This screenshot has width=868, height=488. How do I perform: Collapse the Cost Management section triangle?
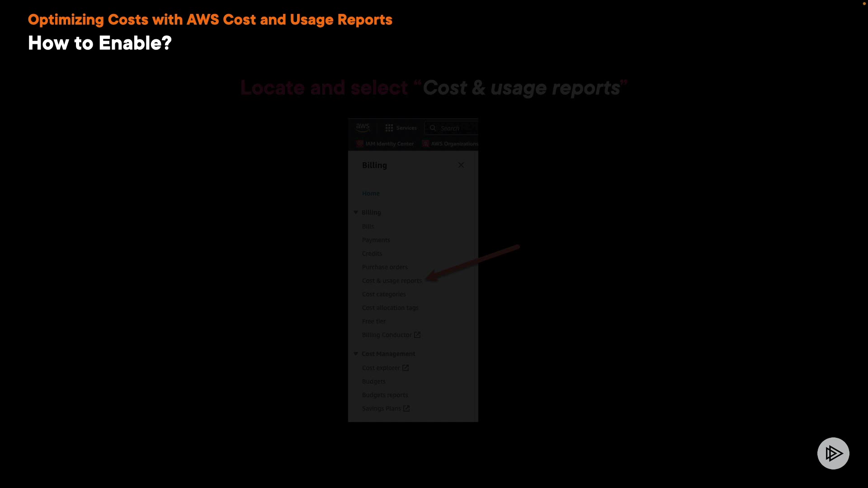coord(356,354)
